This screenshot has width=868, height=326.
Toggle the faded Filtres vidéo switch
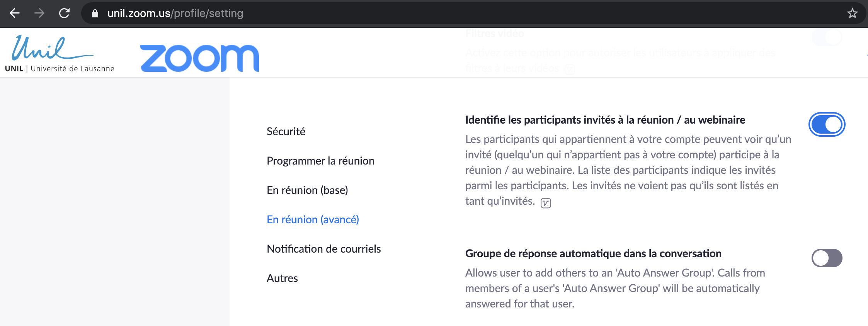pos(827,37)
